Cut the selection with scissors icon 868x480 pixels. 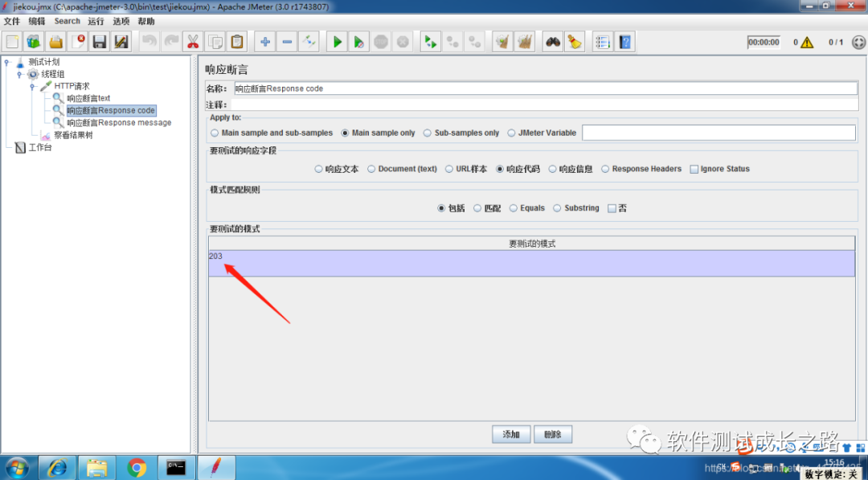pos(193,42)
